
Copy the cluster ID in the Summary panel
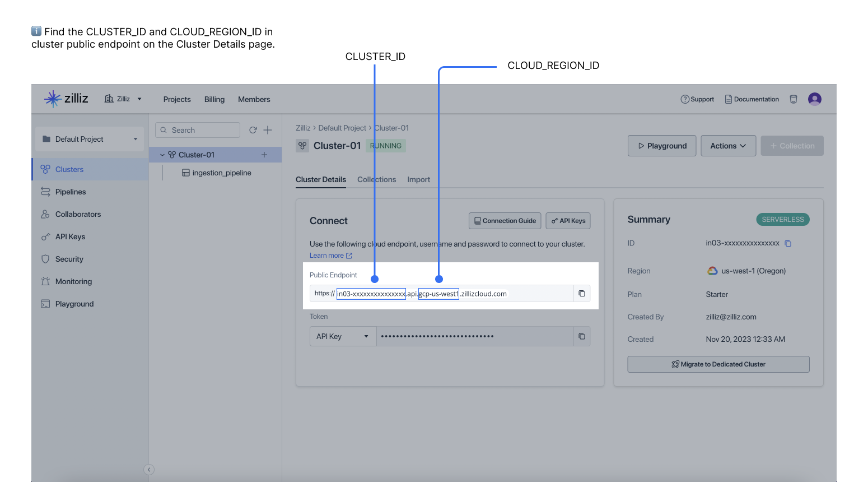click(x=789, y=243)
